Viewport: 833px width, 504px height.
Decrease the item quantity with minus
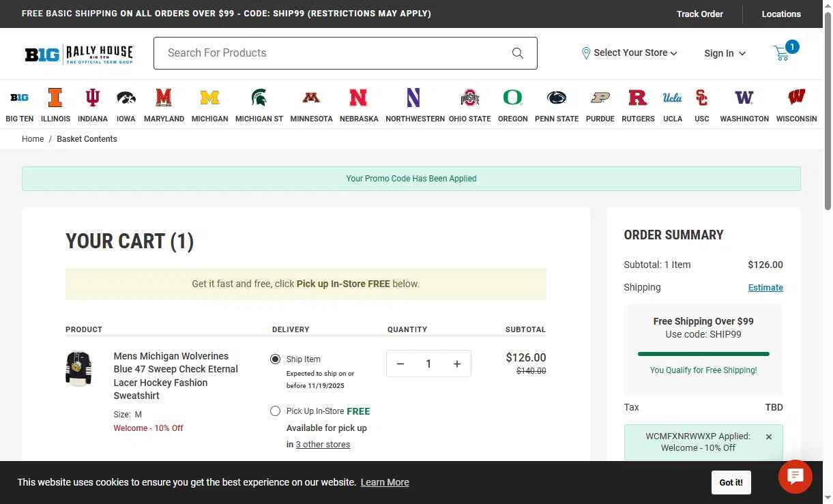tap(400, 364)
